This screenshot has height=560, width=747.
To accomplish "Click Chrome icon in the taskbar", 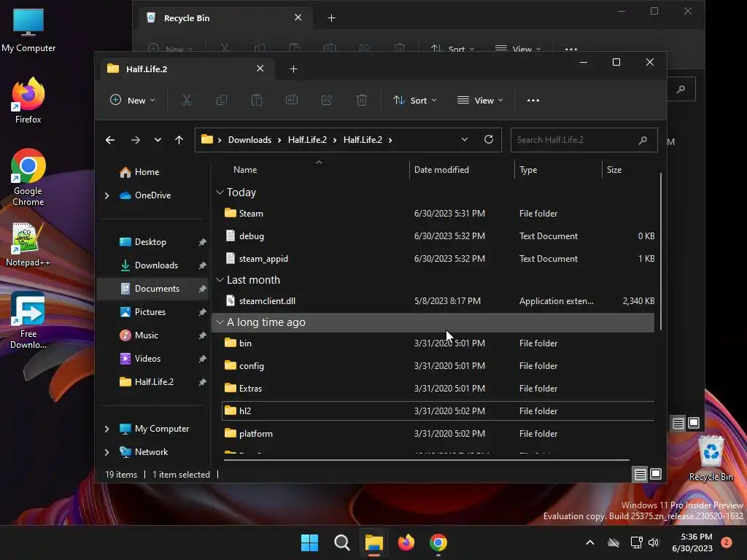I will (x=438, y=542).
